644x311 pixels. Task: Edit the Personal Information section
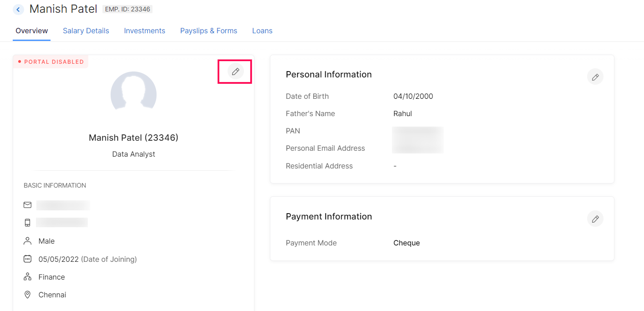595,77
